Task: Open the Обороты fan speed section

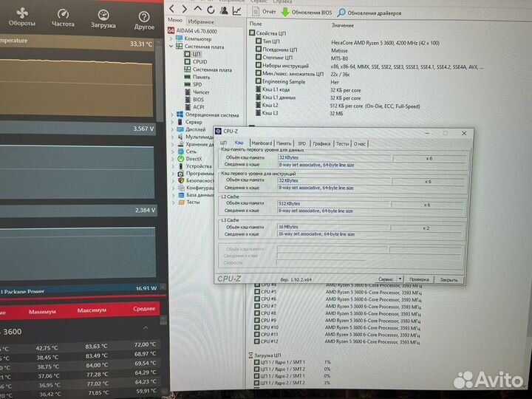Action: click(22, 18)
